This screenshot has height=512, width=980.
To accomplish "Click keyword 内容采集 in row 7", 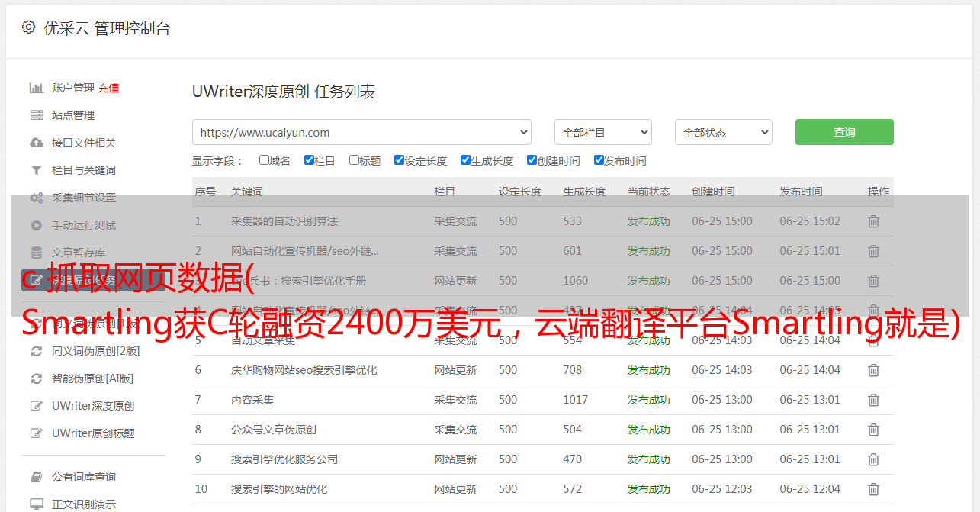I will 252,400.
